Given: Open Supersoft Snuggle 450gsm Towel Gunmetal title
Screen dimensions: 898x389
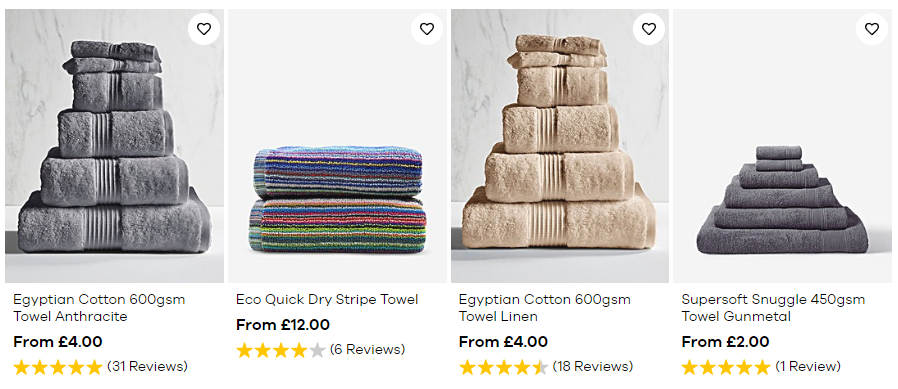Looking at the screenshot, I should click(x=773, y=308).
